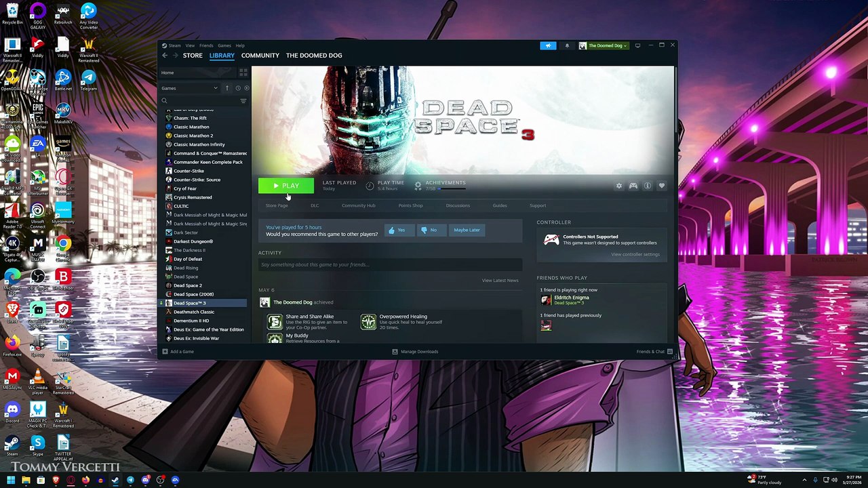Open Achievements progress section

(x=441, y=185)
